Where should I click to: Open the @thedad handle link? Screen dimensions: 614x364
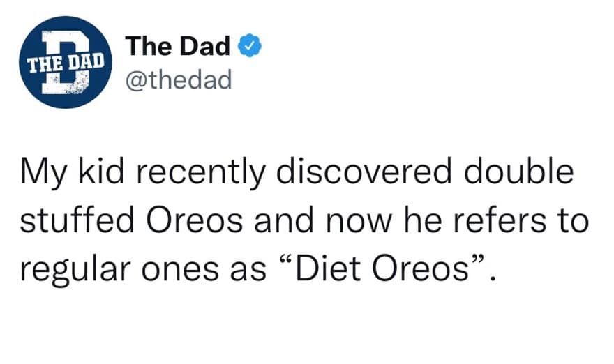point(177,80)
